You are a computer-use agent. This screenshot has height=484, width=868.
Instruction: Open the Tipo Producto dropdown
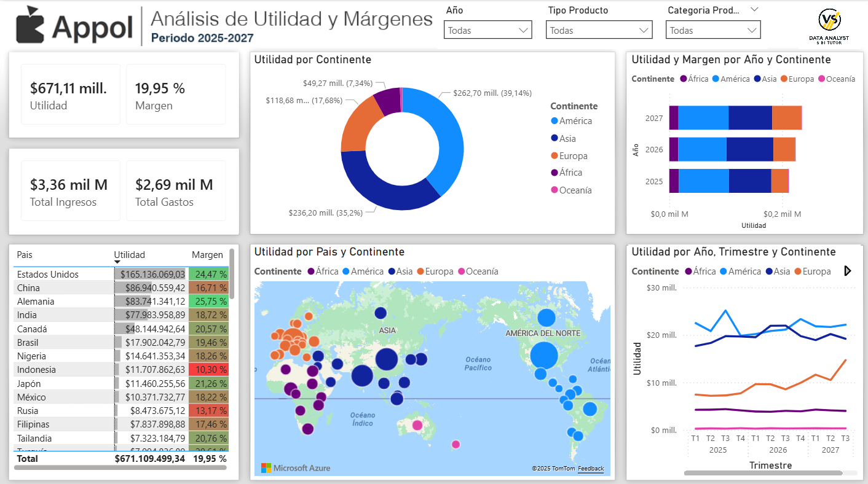click(643, 29)
